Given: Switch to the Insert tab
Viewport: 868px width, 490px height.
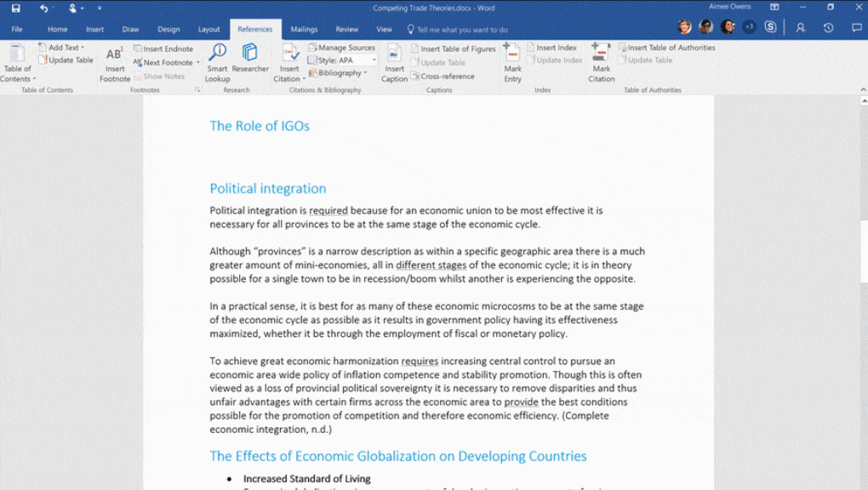Looking at the screenshot, I should pos(94,29).
